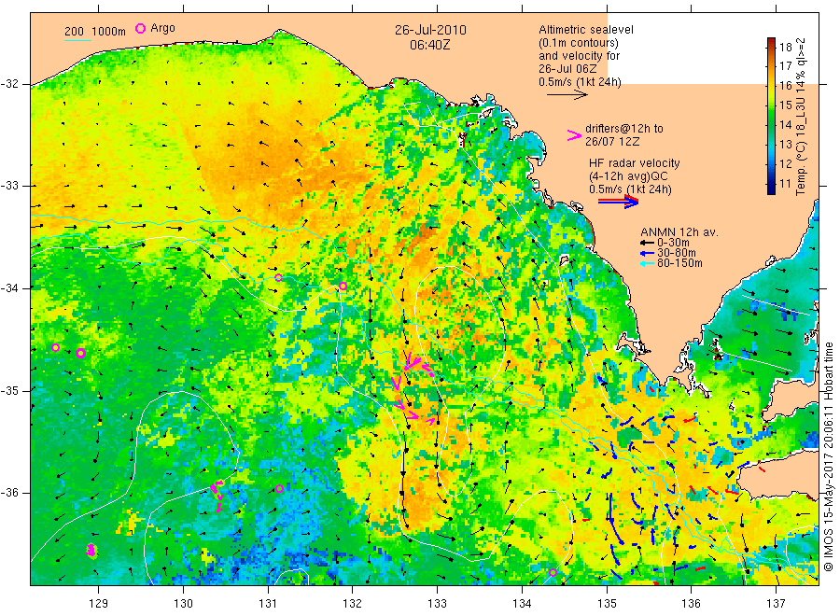Viewport: 840px width, 616px height.
Task: Click the 133 longitude axis label
Action: coord(437,604)
